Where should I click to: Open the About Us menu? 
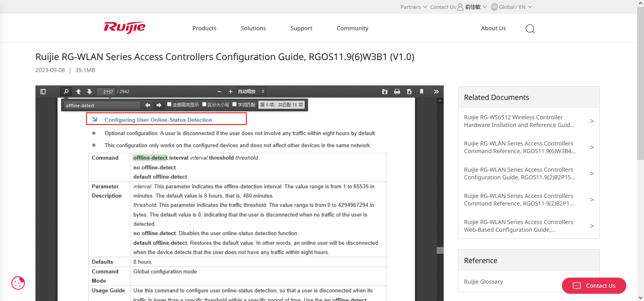click(x=493, y=28)
